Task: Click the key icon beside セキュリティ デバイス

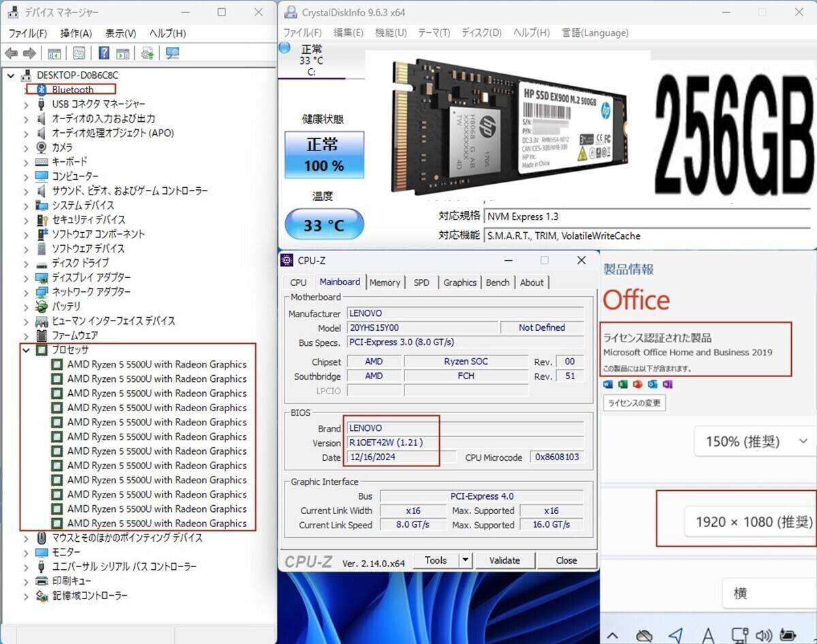Action: [x=42, y=220]
